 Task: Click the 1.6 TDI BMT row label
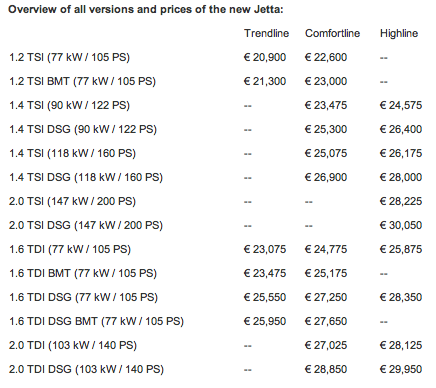[x=83, y=273]
